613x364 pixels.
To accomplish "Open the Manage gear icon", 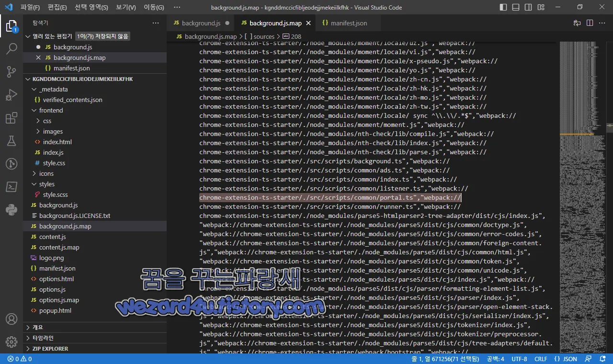I will tap(11, 342).
